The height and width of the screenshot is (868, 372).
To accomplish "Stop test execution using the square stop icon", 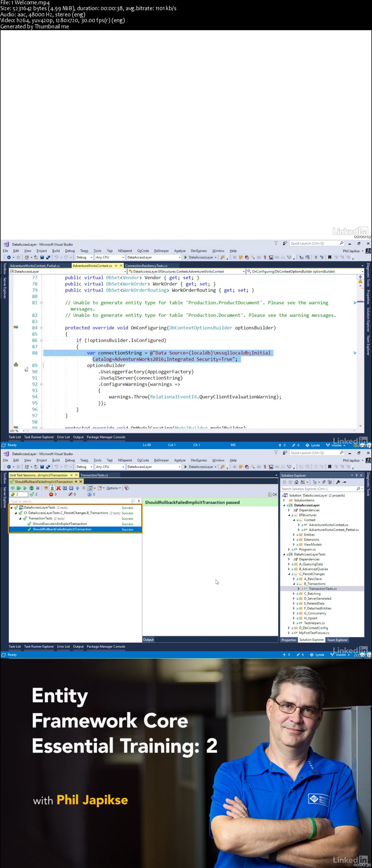I will pyautogui.click(x=37, y=488).
